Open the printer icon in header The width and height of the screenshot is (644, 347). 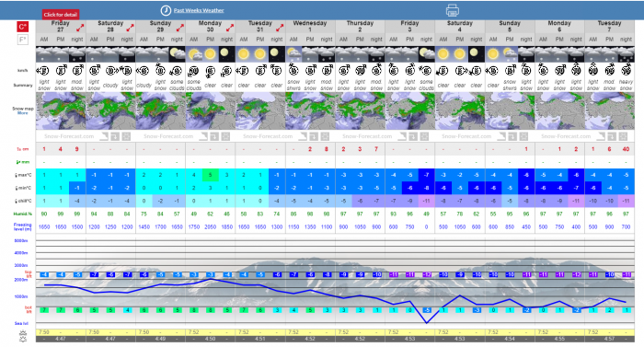(x=453, y=10)
